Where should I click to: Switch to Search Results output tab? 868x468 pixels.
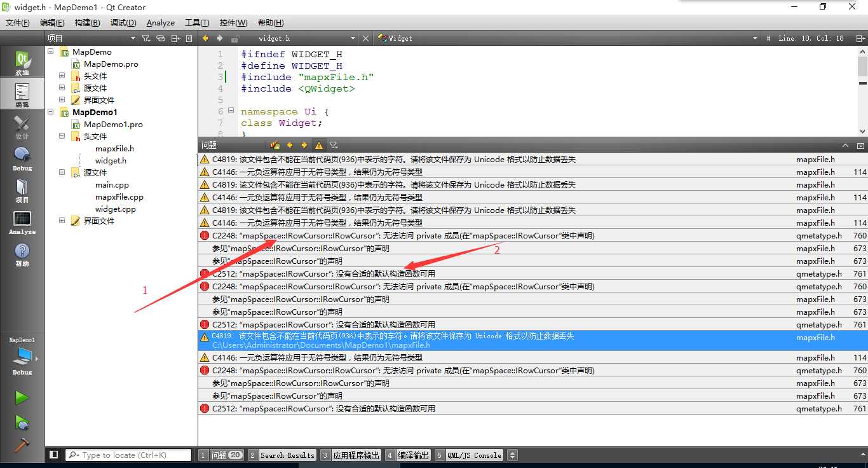pos(281,455)
